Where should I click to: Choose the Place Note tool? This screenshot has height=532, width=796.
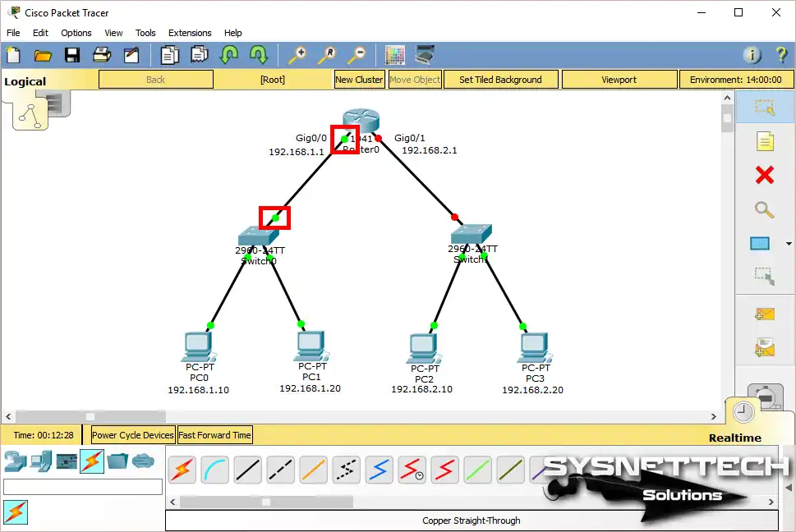(765, 141)
